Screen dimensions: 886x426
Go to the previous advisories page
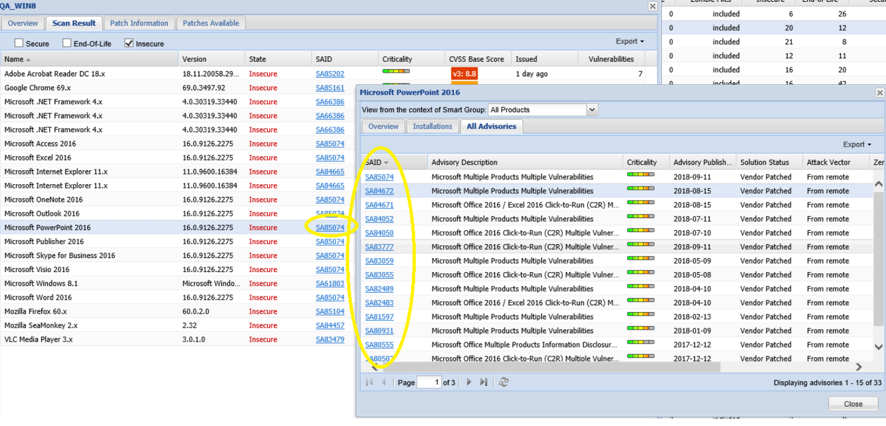383,382
